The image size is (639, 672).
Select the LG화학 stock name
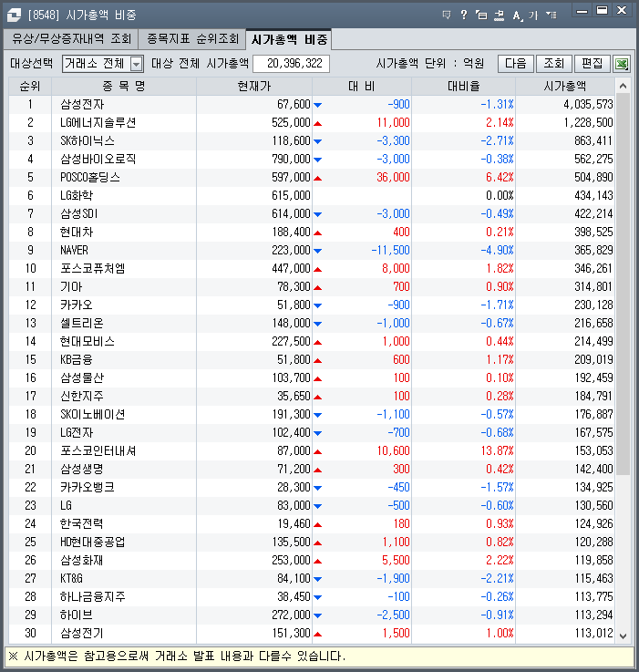[77, 196]
